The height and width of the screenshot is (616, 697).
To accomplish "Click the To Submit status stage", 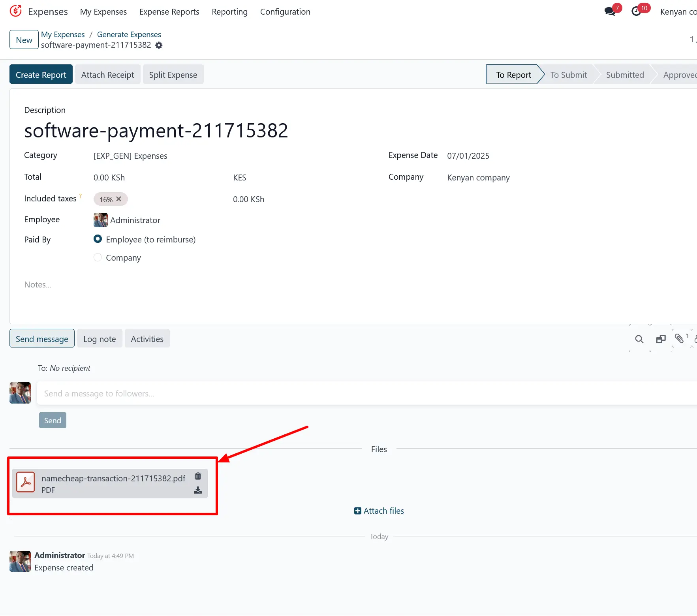I will tap(568, 75).
